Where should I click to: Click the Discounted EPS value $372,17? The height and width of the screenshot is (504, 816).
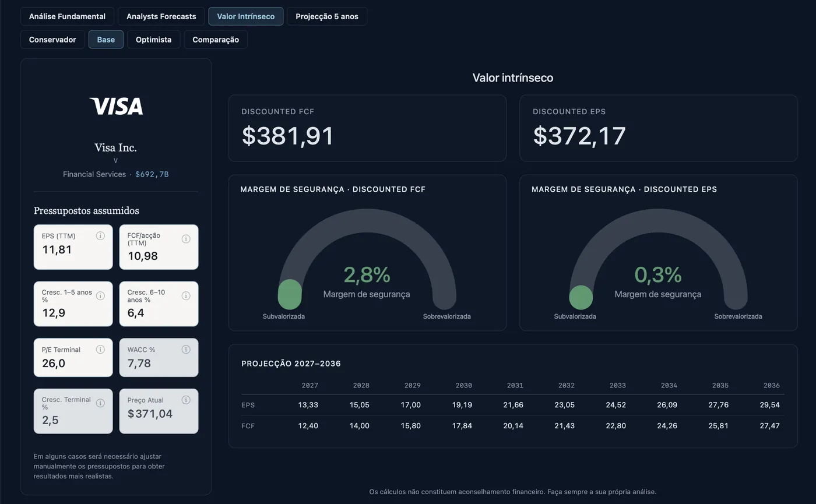coord(579,136)
